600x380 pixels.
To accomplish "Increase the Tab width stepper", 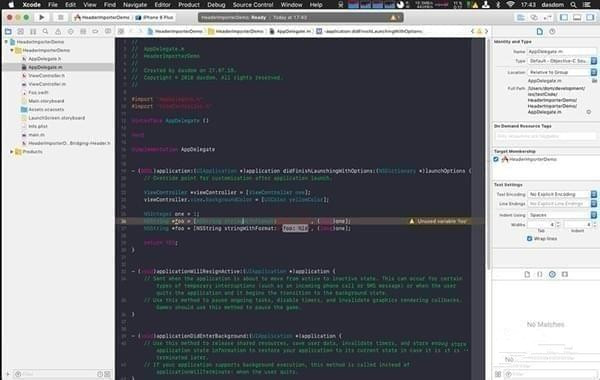I will pyautogui.click(x=558, y=223).
